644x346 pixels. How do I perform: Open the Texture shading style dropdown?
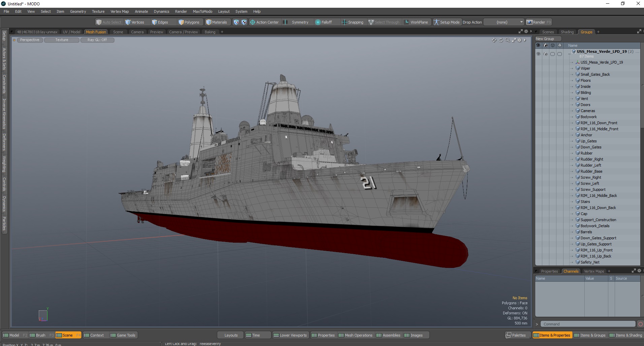click(x=62, y=40)
